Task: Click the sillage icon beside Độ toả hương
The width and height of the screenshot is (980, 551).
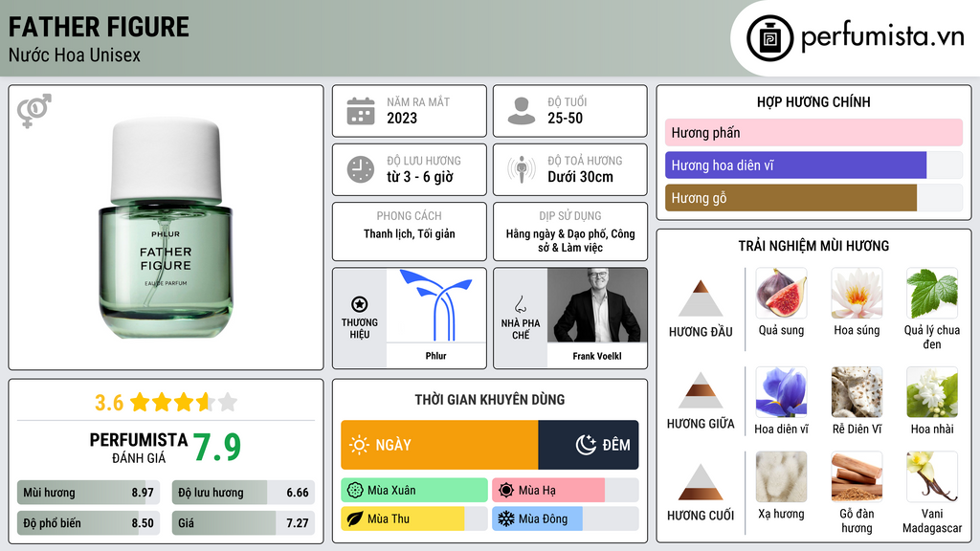Action: pos(522,169)
